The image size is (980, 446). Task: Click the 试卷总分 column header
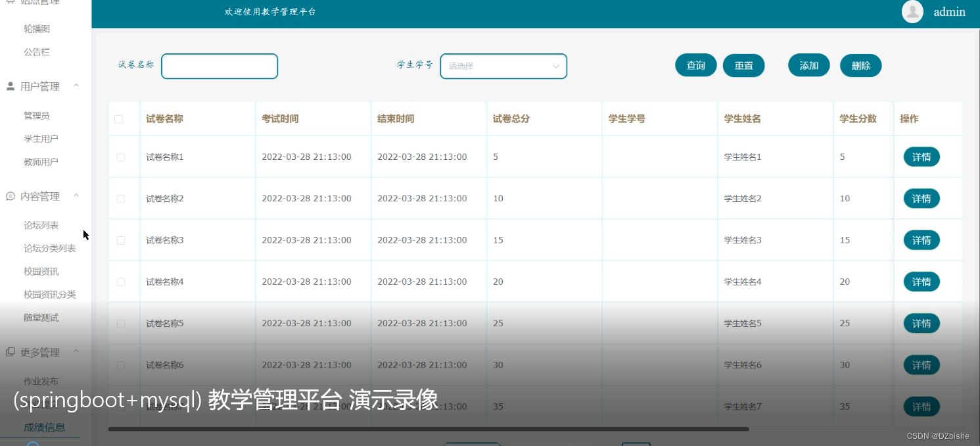(x=511, y=119)
